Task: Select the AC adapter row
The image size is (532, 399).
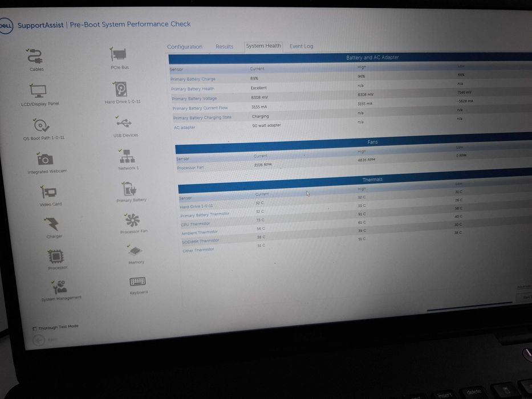Action: [x=353, y=124]
